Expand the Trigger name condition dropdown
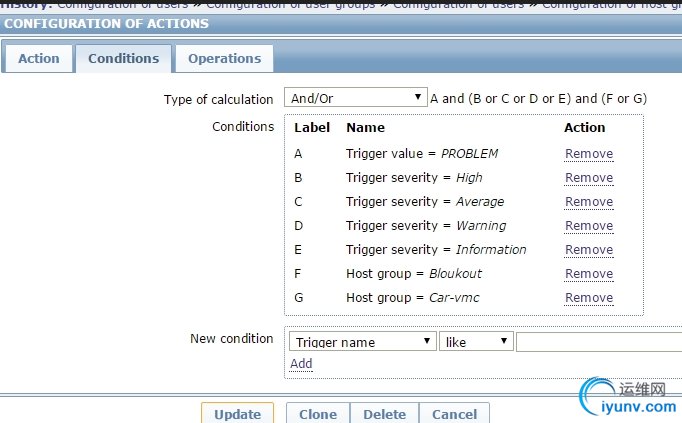 click(362, 342)
